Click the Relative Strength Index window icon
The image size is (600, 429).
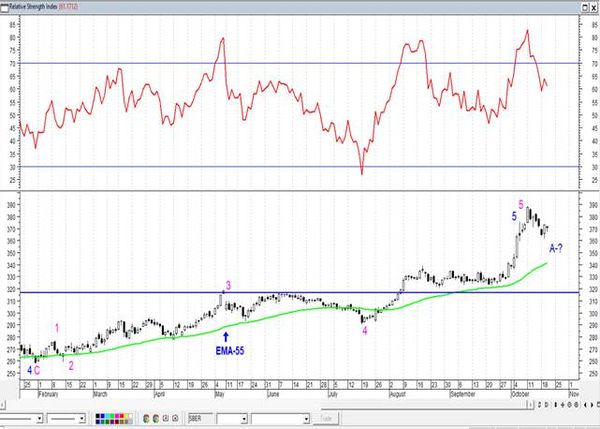(4, 7)
